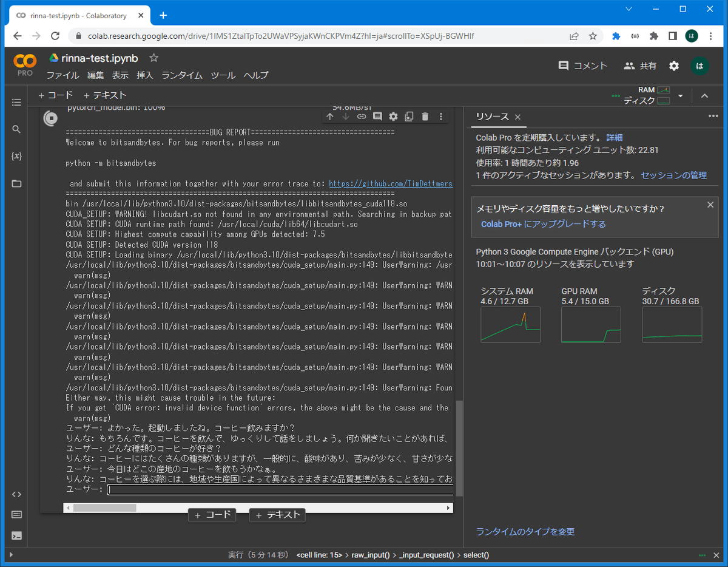The image size is (728, 567).
Task: Delete the cell with trash icon
Action: click(425, 117)
